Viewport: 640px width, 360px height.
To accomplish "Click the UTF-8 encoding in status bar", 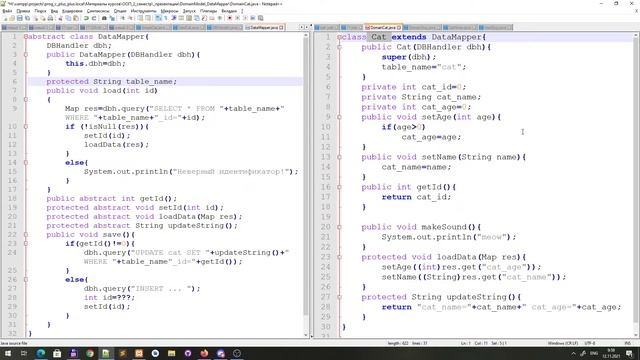I will pos(589,343).
